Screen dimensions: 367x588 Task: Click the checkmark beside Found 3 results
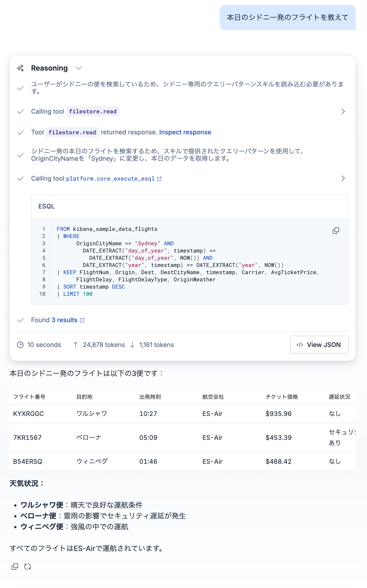(21, 320)
